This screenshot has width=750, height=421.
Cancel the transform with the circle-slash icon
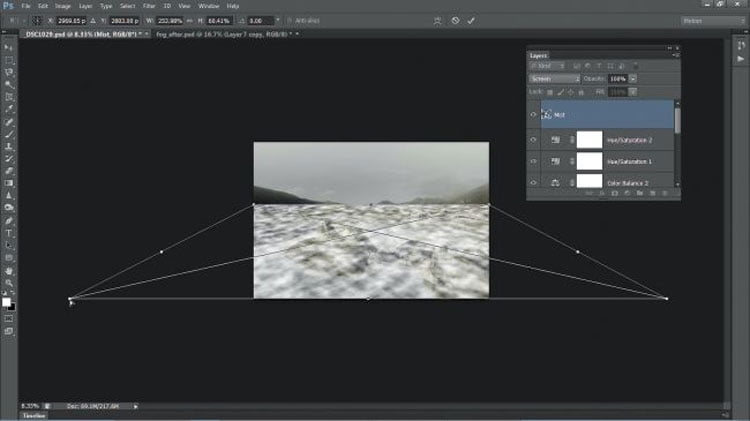click(x=455, y=21)
